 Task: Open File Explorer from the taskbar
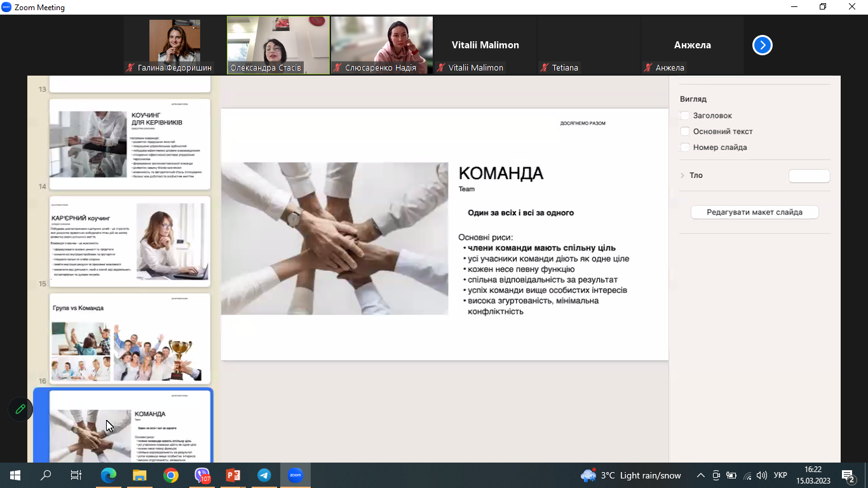coord(140,475)
